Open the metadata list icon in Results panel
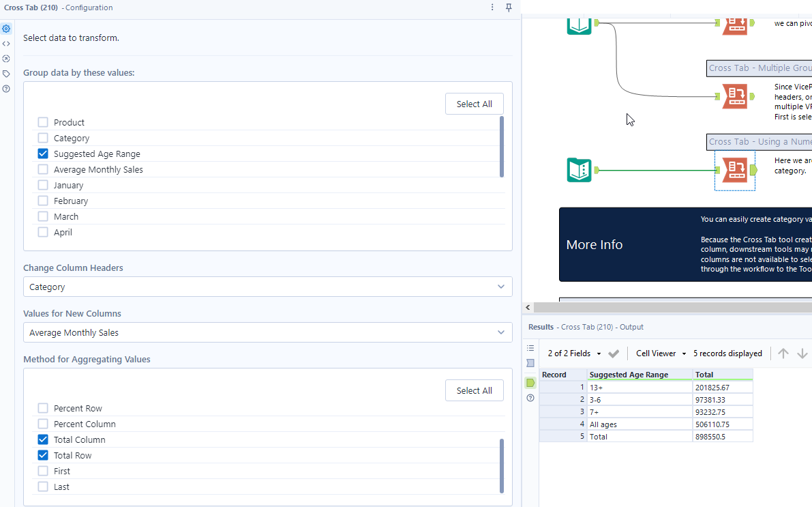The height and width of the screenshot is (507, 812). [x=530, y=348]
